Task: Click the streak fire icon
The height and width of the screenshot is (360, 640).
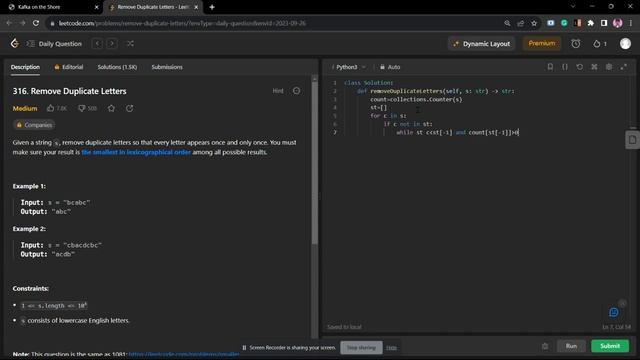Action: tap(597, 43)
